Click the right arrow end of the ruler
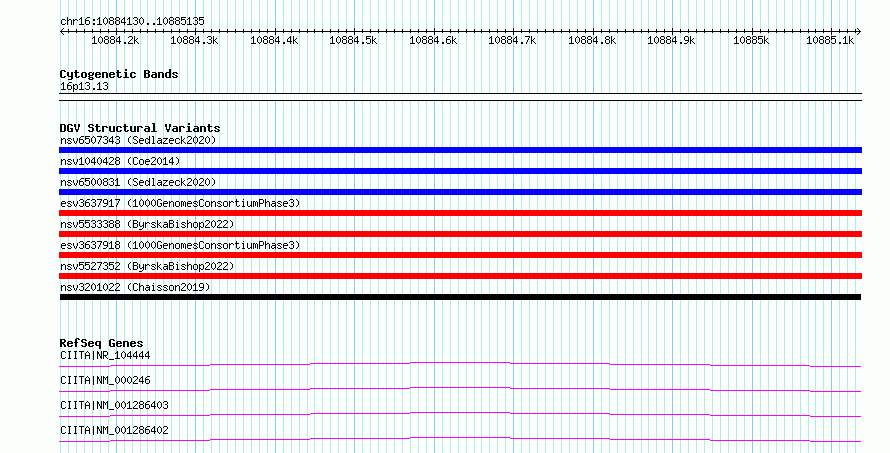The height and width of the screenshot is (453, 890). point(859,31)
